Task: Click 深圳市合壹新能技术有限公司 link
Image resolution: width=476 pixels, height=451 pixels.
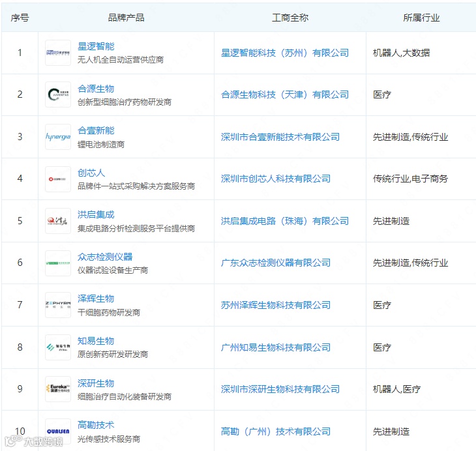Action: 280,137
